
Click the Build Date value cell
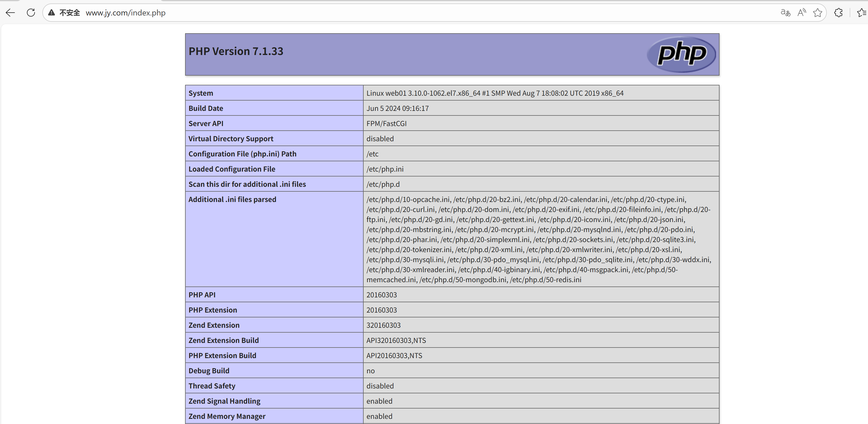398,108
